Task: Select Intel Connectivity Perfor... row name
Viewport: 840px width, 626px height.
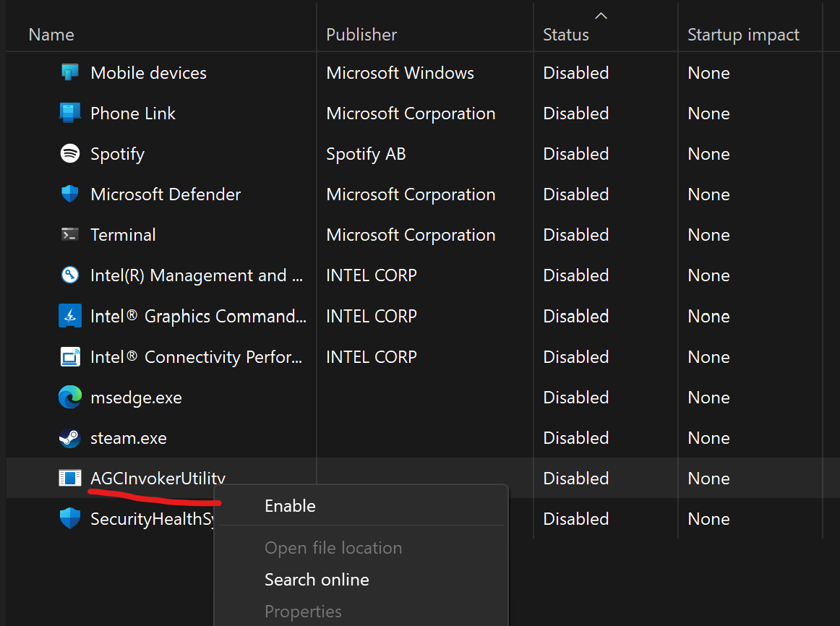Action: [x=196, y=357]
